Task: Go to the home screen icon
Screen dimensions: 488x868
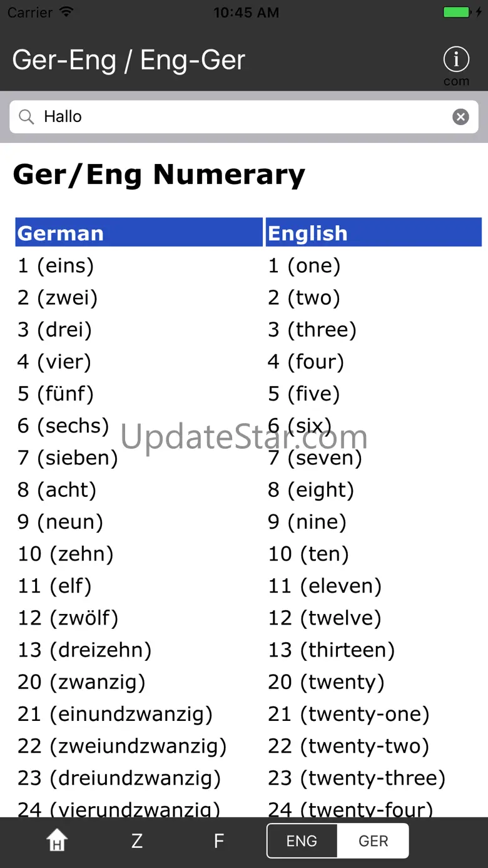Action: (x=58, y=840)
